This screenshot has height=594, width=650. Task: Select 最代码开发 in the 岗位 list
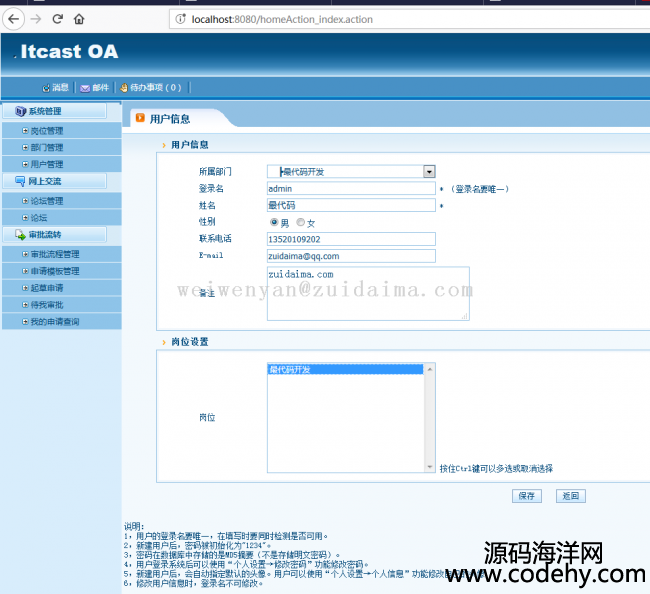pyautogui.click(x=345, y=369)
